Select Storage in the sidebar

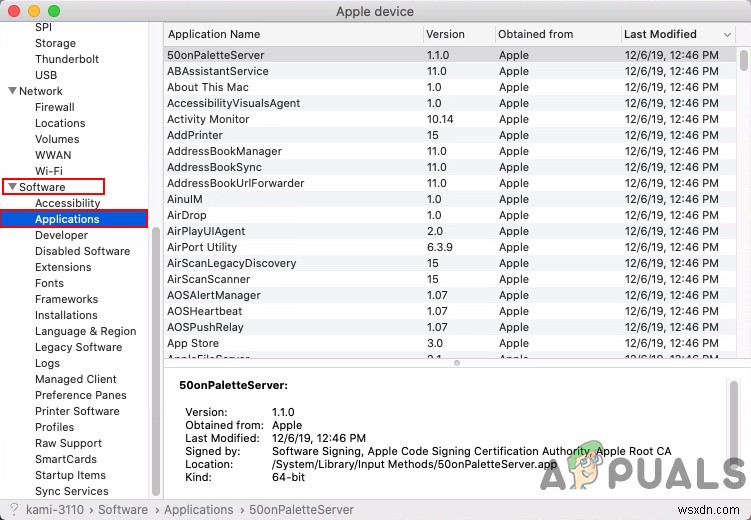[x=55, y=43]
